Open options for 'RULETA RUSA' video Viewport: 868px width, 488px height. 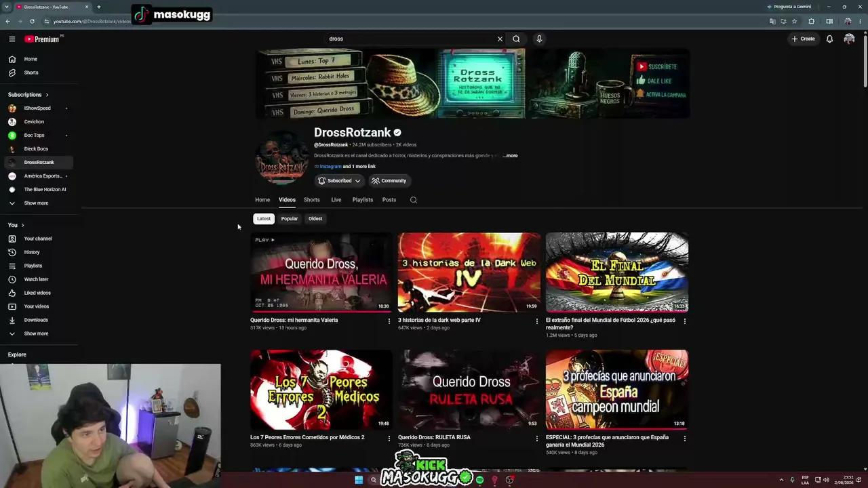click(x=537, y=439)
